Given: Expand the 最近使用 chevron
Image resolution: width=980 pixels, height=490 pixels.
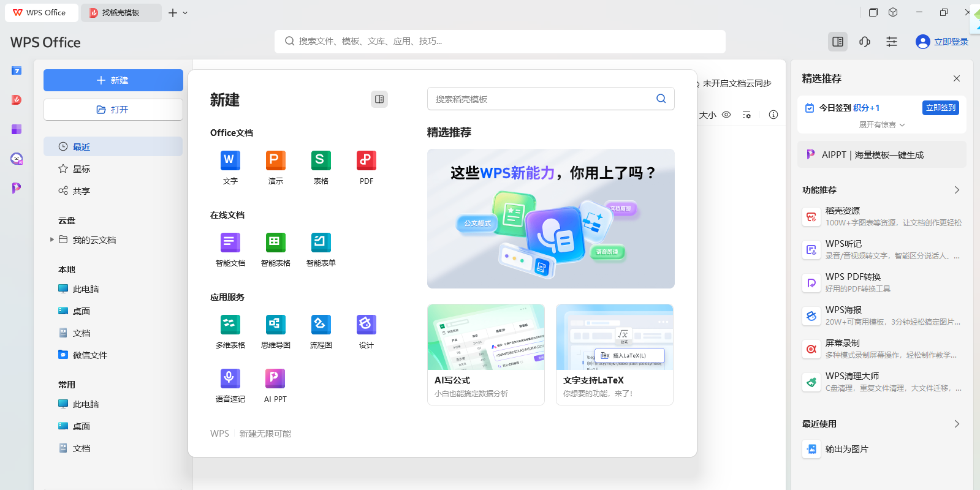Looking at the screenshot, I should [957, 424].
